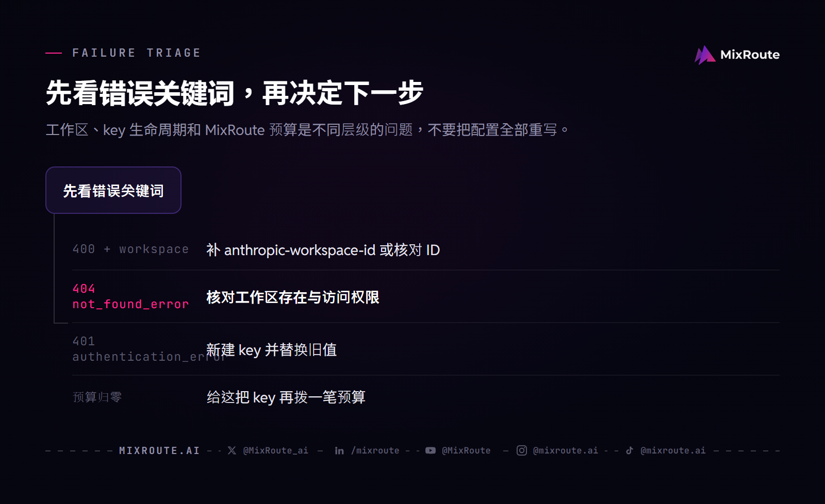Select the 预算归零 row label
The width and height of the screenshot is (825, 504).
pyautogui.click(x=97, y=397)
